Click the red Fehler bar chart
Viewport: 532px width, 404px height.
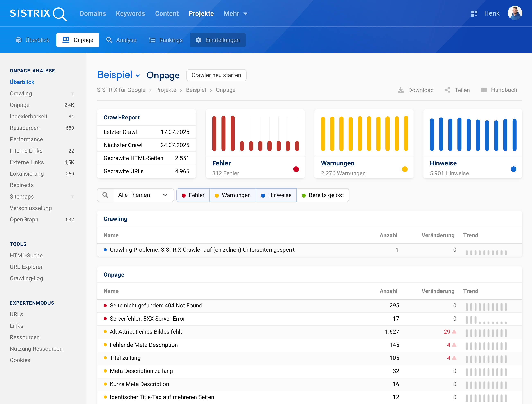click(255, 134)
